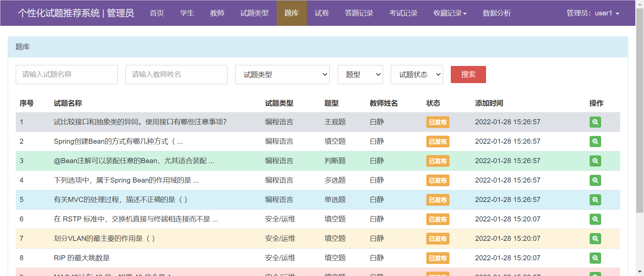Go to the 试卷 nav item
Viewport: 644px width, 276px height.
coord(322,13)
